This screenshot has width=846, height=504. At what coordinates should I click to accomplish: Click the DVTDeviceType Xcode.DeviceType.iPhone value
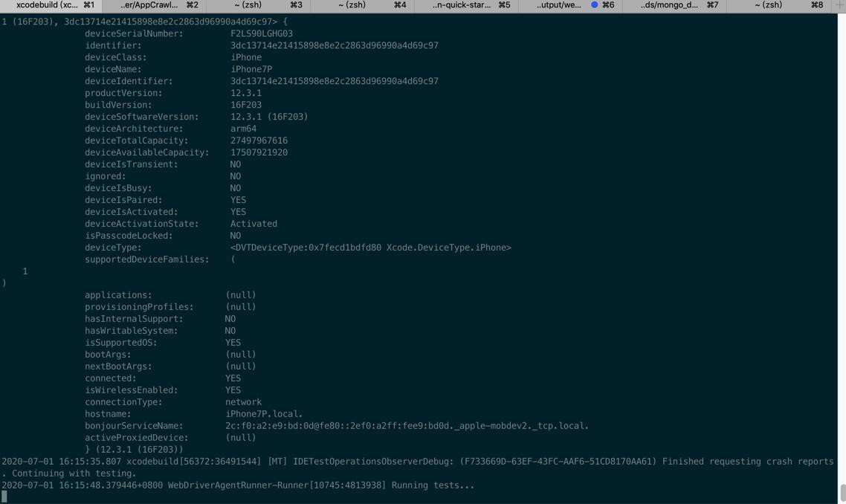pyautogui.click(x=371, y=247)
